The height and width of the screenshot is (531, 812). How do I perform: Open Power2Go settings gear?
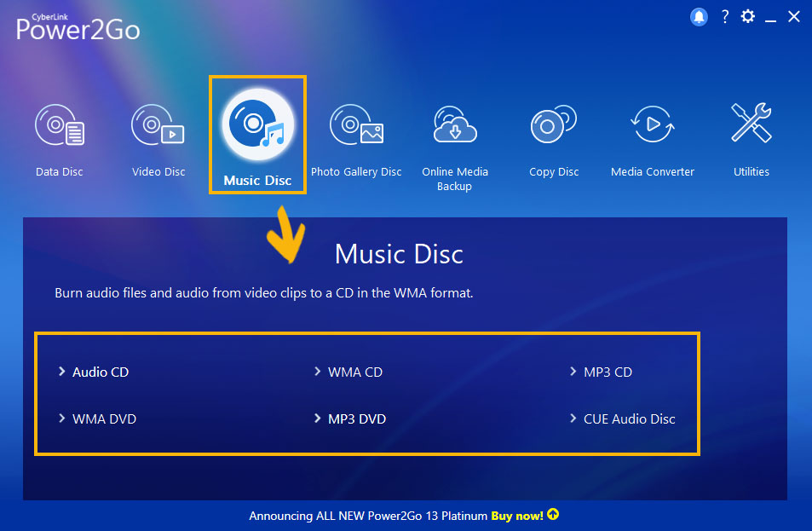tap(747, 16)
